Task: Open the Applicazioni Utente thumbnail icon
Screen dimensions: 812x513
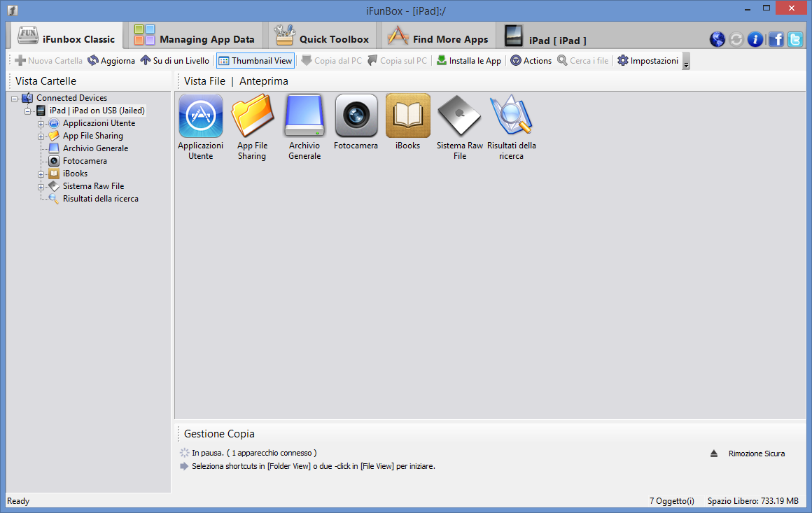Action: click(201, 116)
